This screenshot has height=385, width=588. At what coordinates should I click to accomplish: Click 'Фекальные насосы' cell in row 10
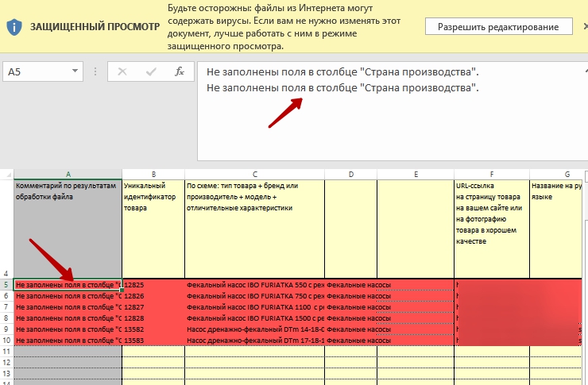tap(350, 341)
